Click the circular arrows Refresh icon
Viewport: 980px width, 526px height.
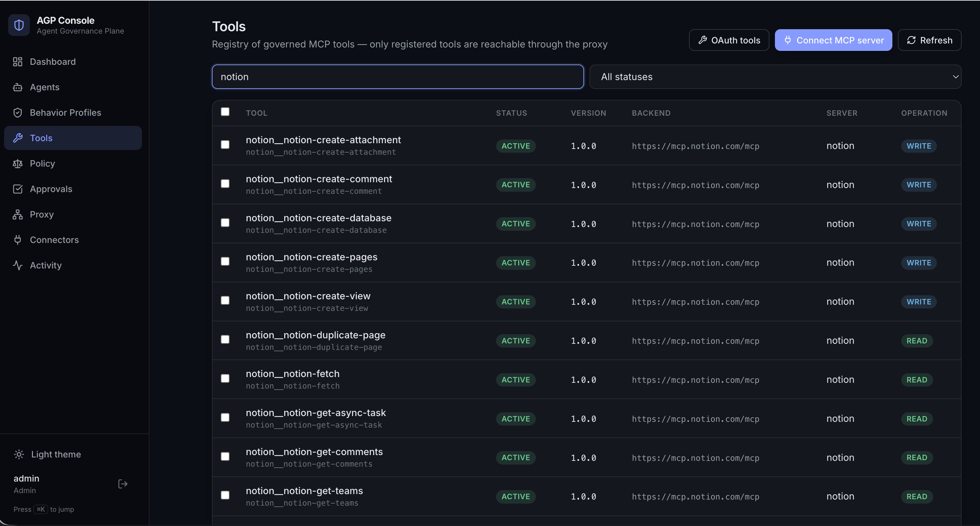pos(911,40)
